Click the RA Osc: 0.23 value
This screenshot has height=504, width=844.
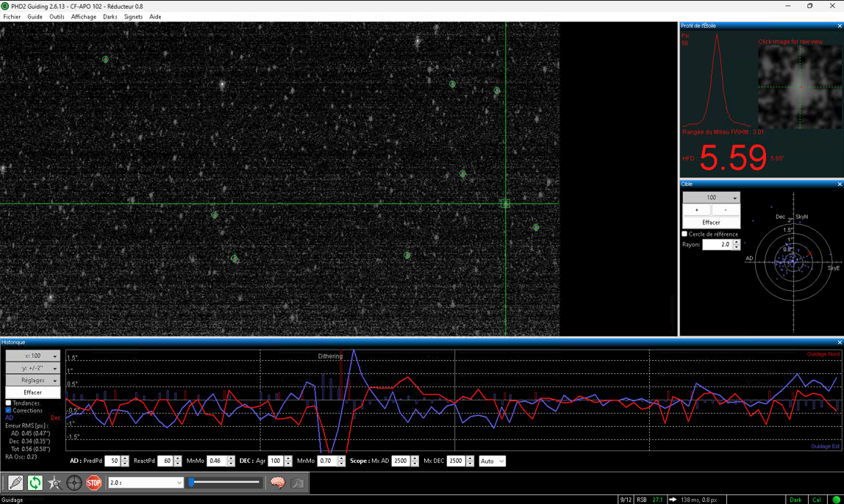tap(21, 457)
